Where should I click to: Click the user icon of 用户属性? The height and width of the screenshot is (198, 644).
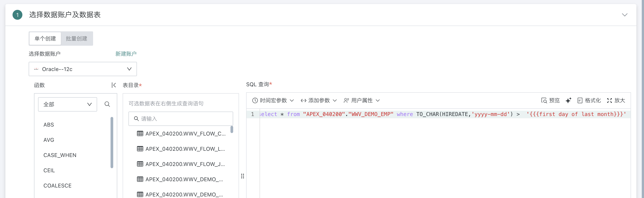coord(346,101)
